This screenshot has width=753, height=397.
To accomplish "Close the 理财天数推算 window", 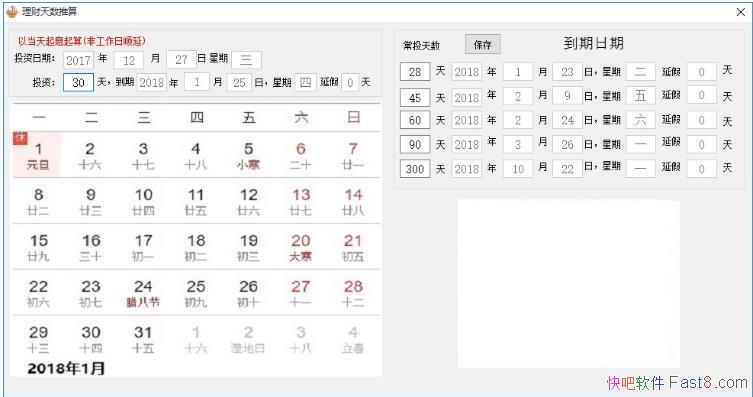I will pos(741,12).
